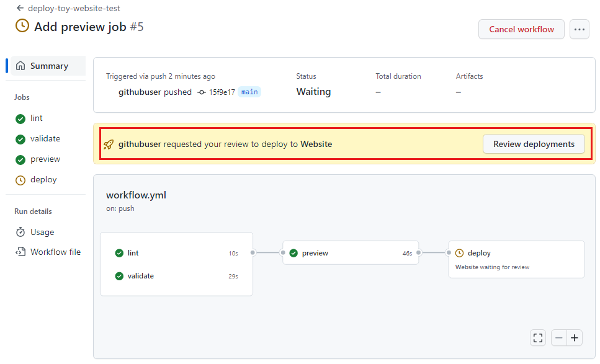
Task: Click the green check icon beside sidebar validate
Action: [20, 139]
